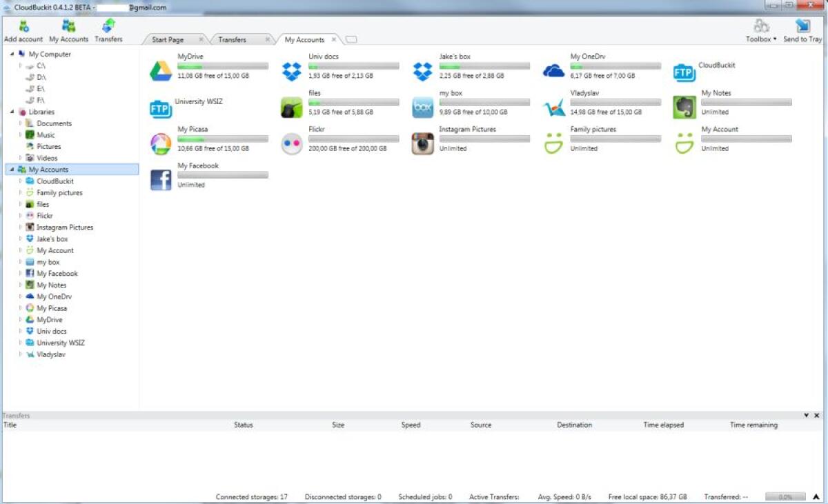Collapse the Transfers panel with its chevron
Viewport: 828px width, 504px height.
coord(806,415)
